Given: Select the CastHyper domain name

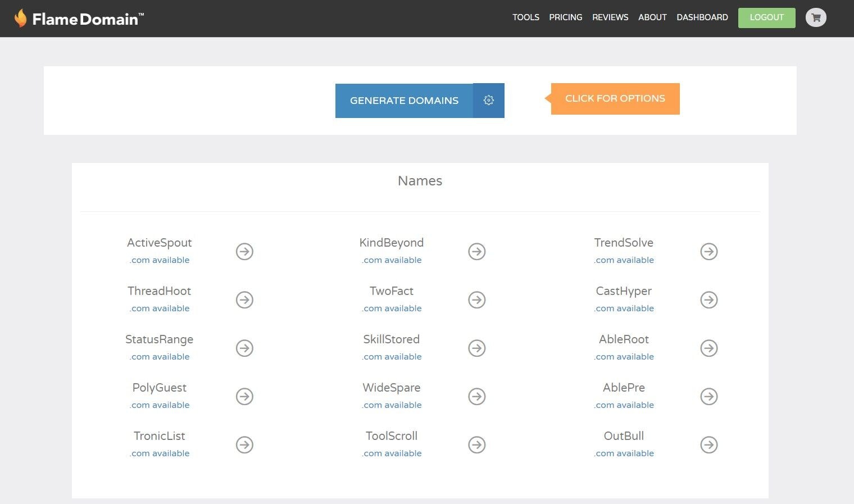Looking at the screenshot, I should (x=624, y=291).
